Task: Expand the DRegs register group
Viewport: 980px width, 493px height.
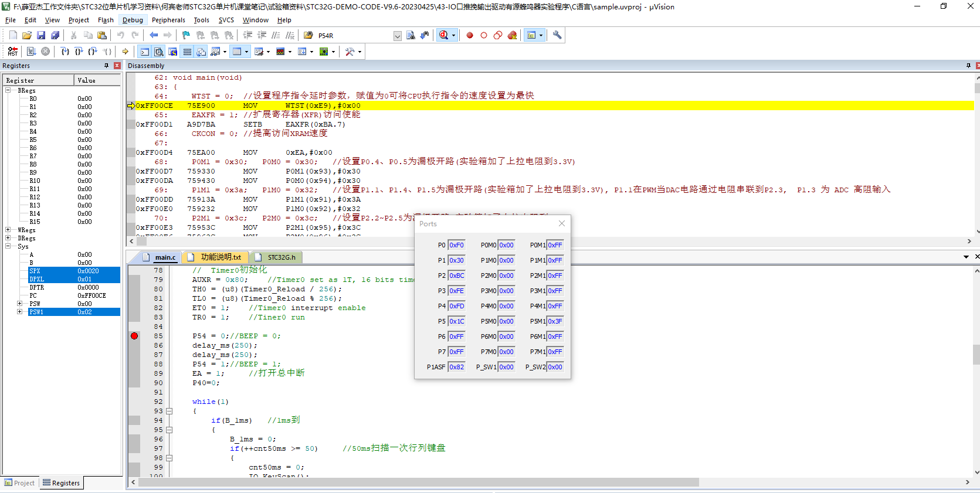Action: (8, 238)
